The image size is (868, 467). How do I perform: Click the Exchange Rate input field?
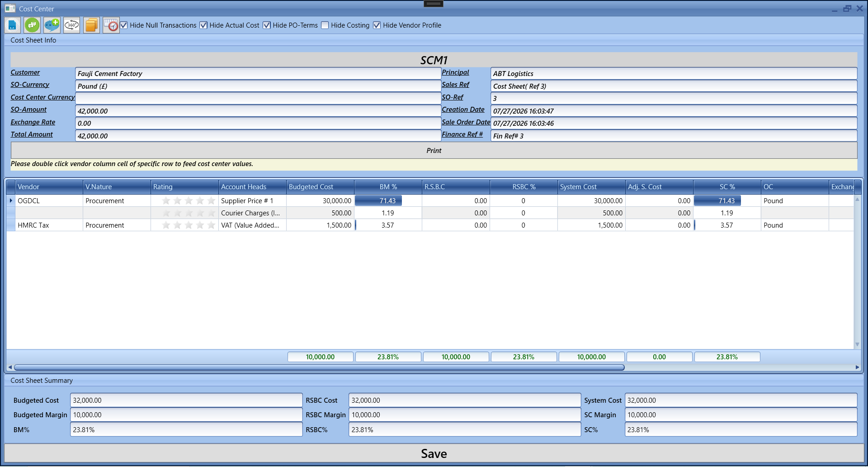(258, 123)
